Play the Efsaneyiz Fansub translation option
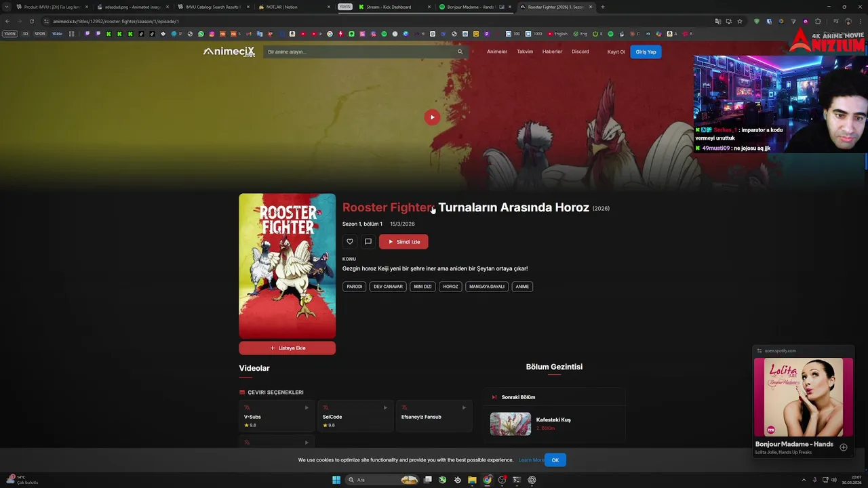868x488 pixels. point(434,416)
